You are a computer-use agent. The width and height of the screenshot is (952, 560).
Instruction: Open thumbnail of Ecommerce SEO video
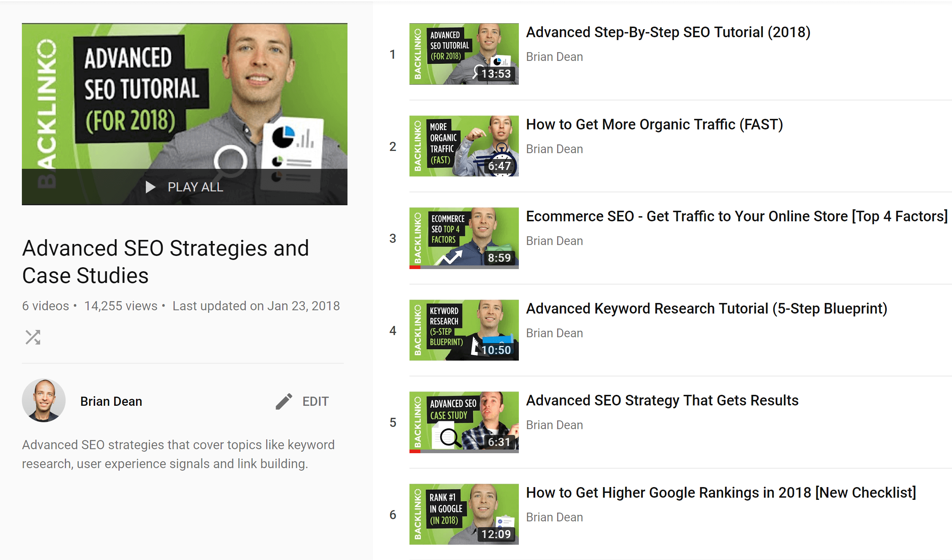point(464,238)
